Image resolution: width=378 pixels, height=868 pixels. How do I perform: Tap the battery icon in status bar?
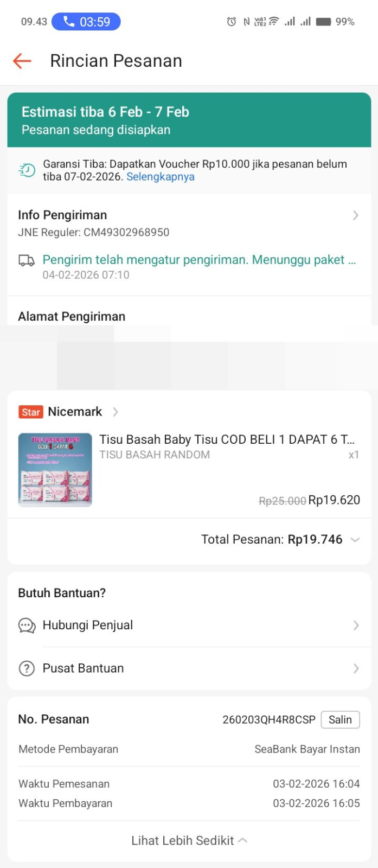click(324, 22)
